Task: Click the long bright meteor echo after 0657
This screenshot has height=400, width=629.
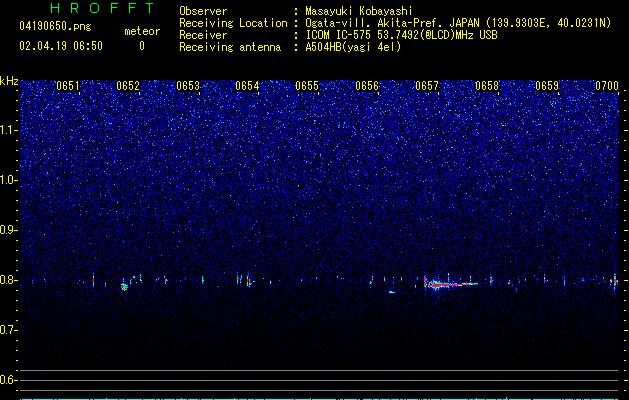Action: pyautogui.click(x=450, y=284)
